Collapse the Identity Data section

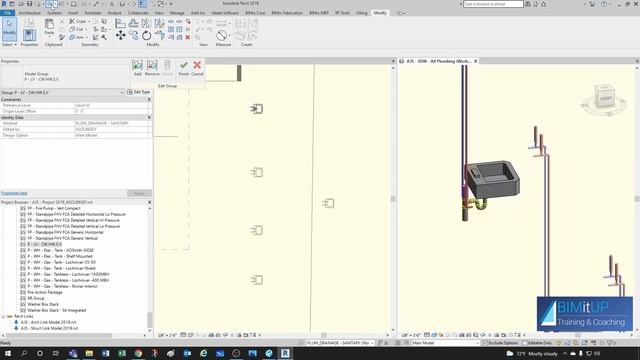[149, 118]
